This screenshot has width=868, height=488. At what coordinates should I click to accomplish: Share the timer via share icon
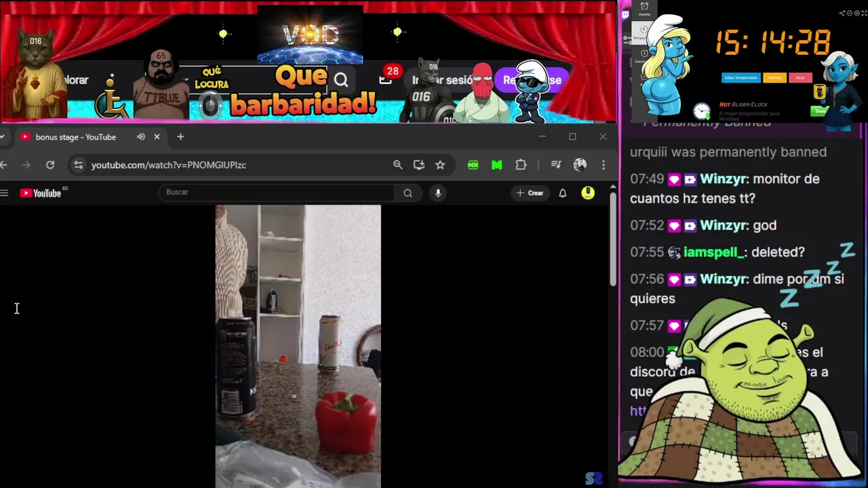coord(842,13)
